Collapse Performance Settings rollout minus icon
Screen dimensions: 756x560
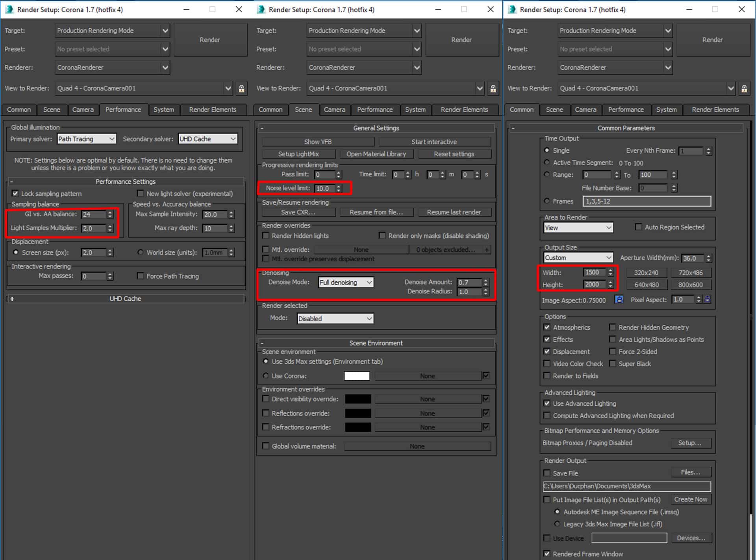point(11,182)
